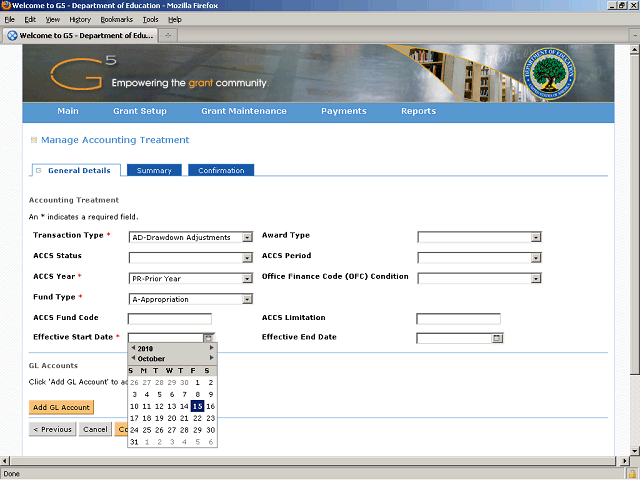The width and height of the screenshot is (640, 480).
Task: Click in ACCS Limitation field
Action: pyautogui.click(x=458, y=319)
